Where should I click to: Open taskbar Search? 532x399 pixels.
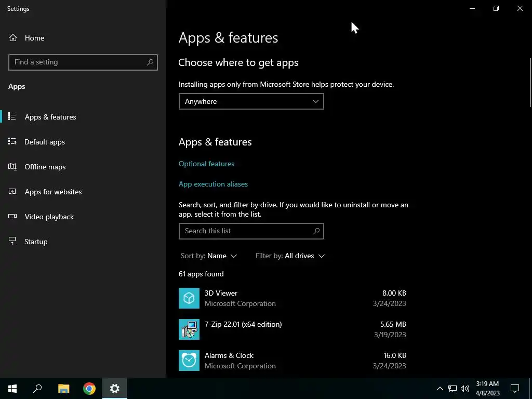(37, 389)
